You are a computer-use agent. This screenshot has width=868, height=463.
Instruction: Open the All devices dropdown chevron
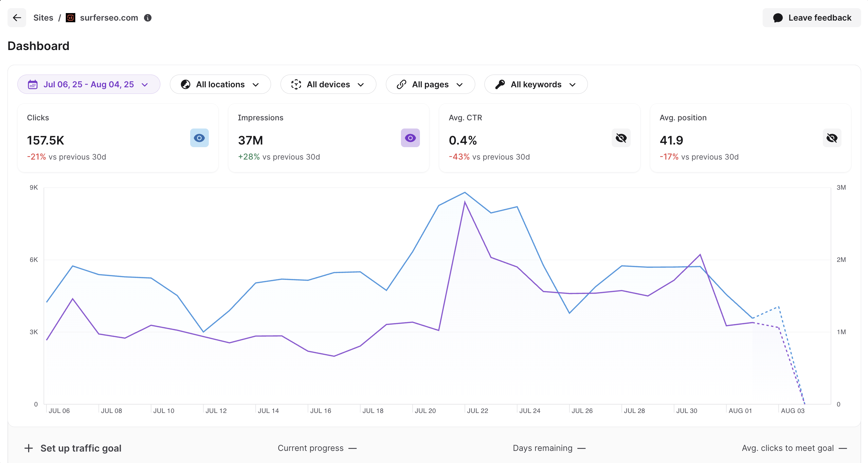coord(361,85)
